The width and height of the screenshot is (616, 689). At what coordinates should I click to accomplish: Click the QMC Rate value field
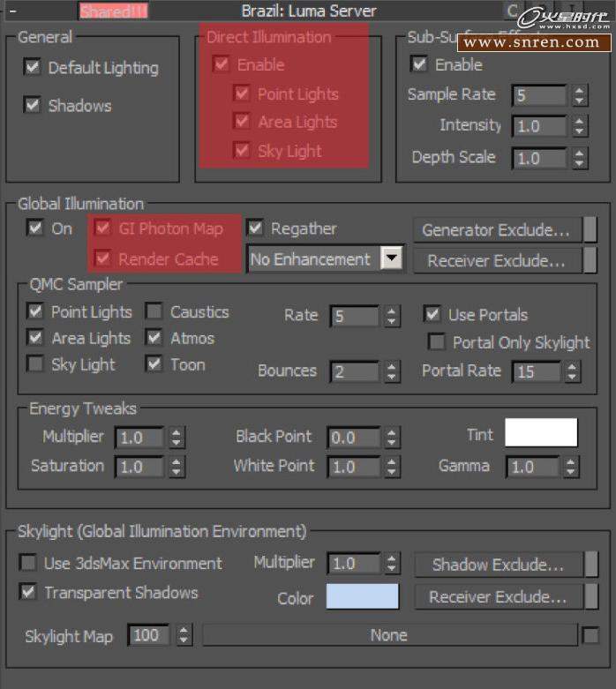point(355,316)
